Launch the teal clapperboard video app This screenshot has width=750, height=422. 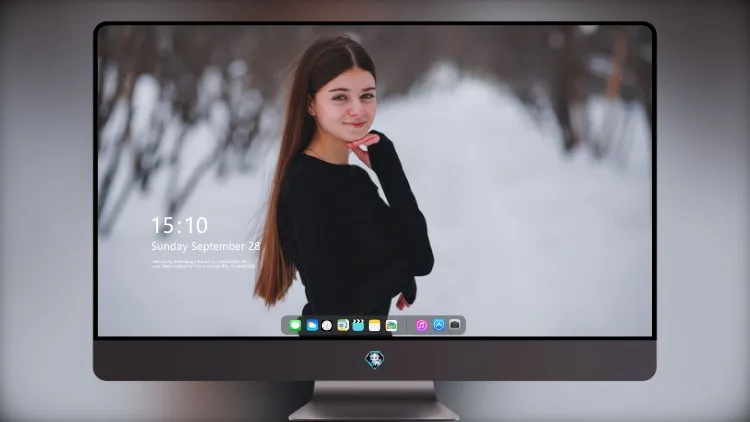click(x=358, y=325)
